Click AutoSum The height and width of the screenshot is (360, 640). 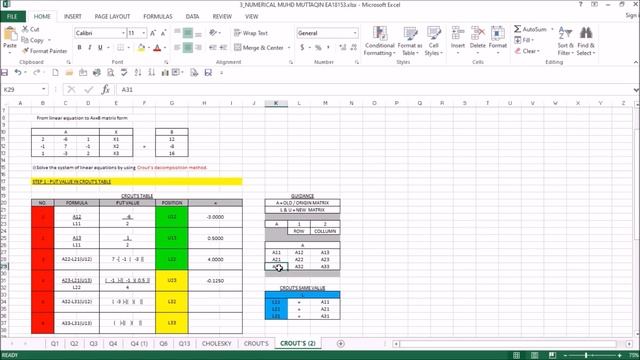[530, 29]
